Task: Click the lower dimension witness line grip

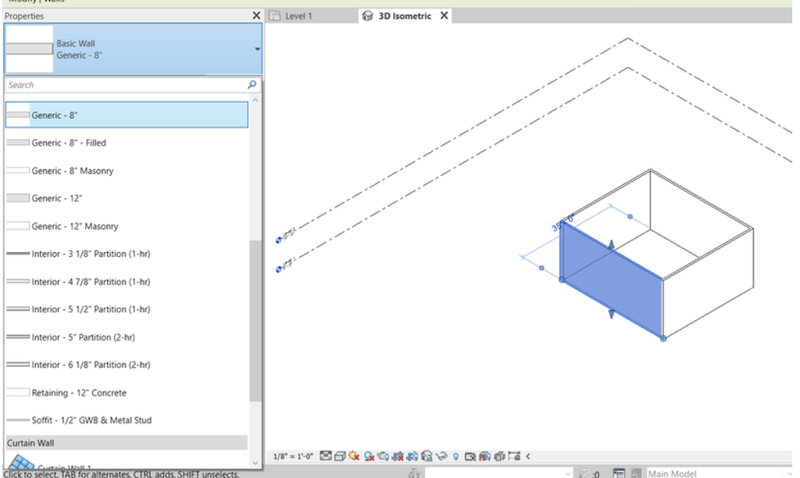Action: tap(541, 267)
